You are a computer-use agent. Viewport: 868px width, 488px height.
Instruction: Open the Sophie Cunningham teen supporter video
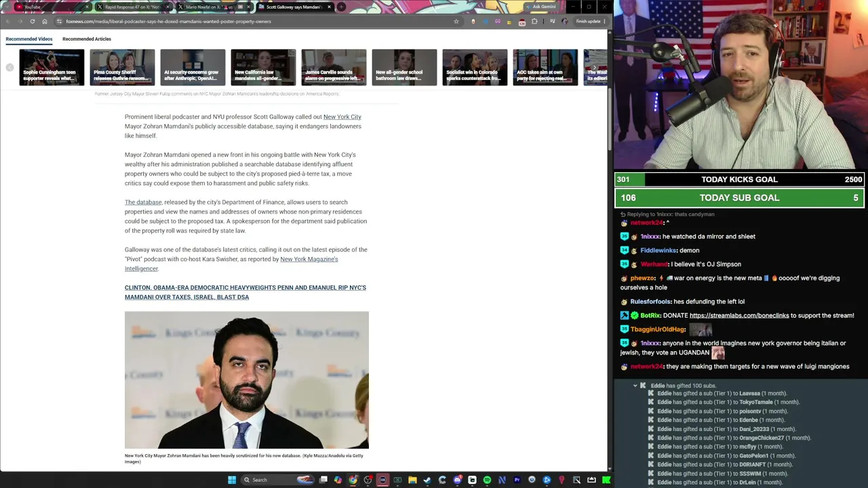tap(52, 67)
